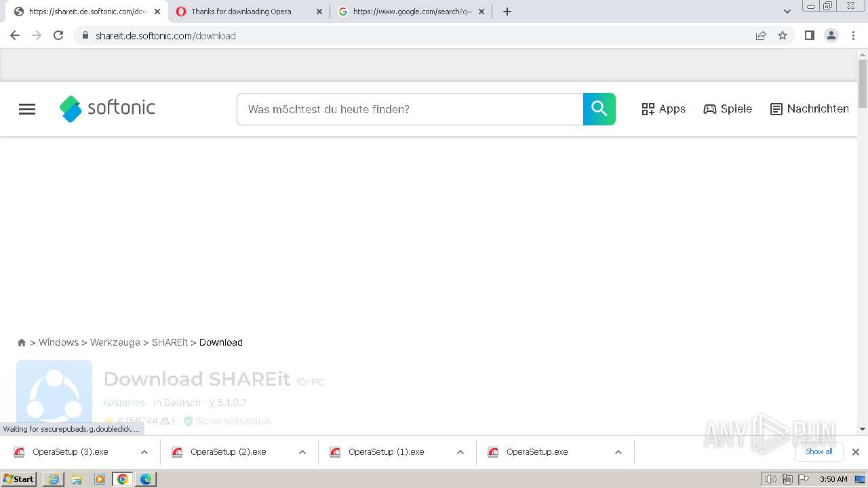Click the site lock icon in address bar
The image size is (868, 488).
tap(85, 35)
